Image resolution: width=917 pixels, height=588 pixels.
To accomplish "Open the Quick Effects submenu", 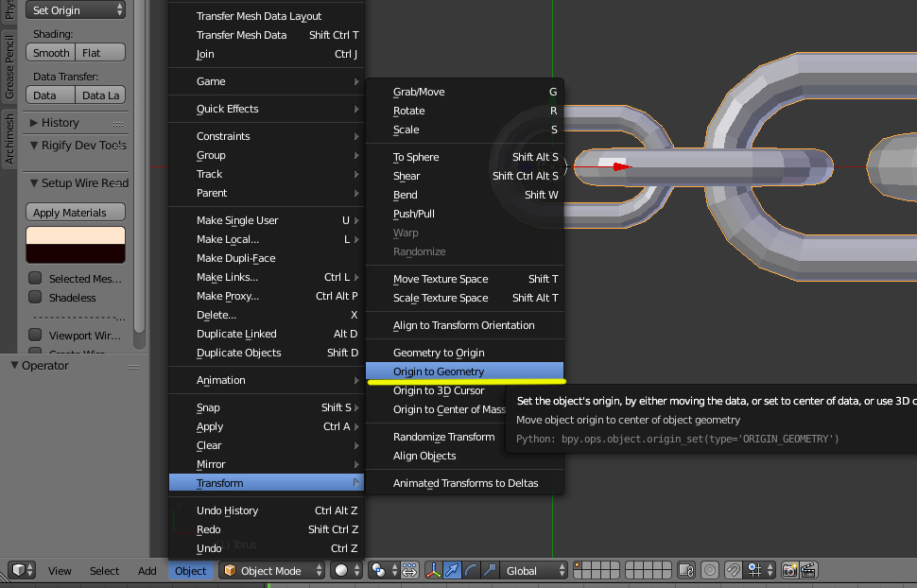I will coord(266,109).
